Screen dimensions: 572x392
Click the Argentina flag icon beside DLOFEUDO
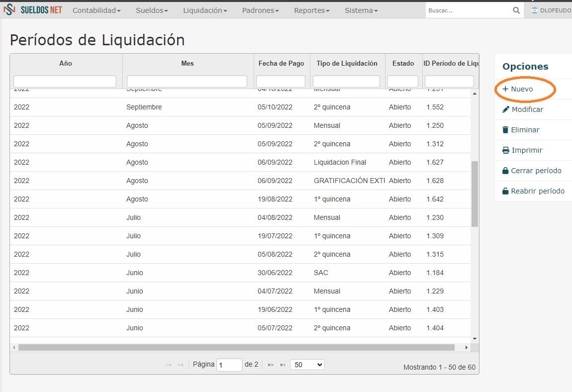coord(534,10)
